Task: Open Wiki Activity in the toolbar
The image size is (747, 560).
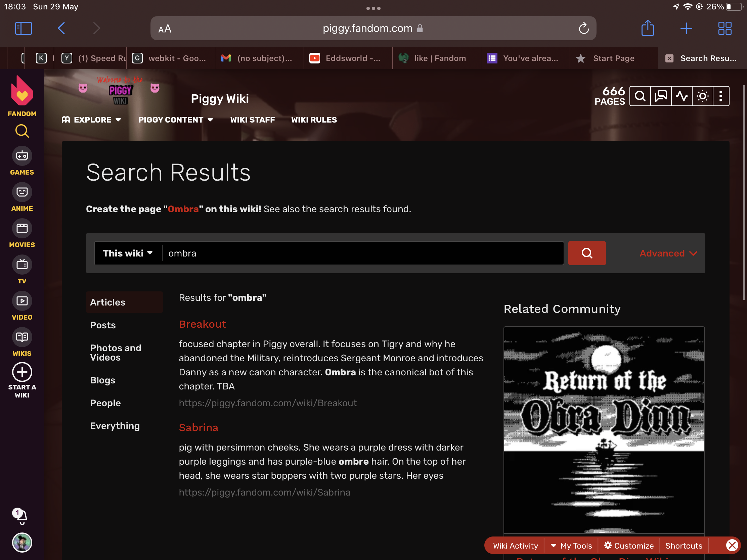Action: [x=515, y=546]
